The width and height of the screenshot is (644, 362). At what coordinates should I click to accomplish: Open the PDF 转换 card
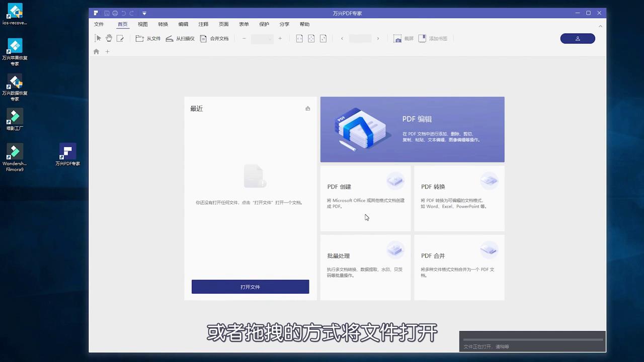point(459,198)
